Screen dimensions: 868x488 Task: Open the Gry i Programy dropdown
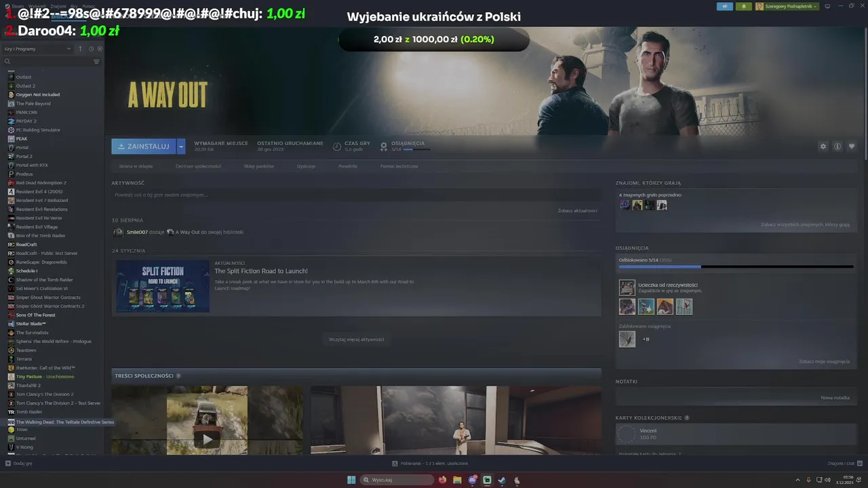pos(37,49)
